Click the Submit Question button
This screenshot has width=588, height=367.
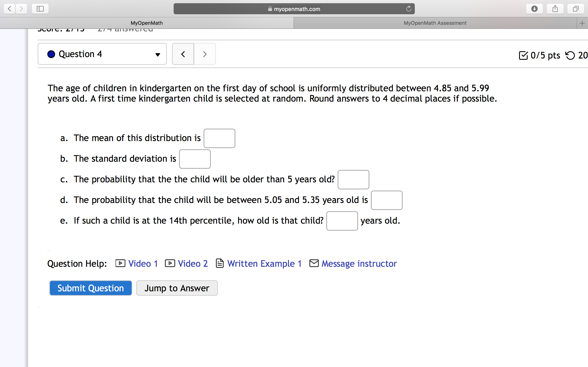pos(91,288)
